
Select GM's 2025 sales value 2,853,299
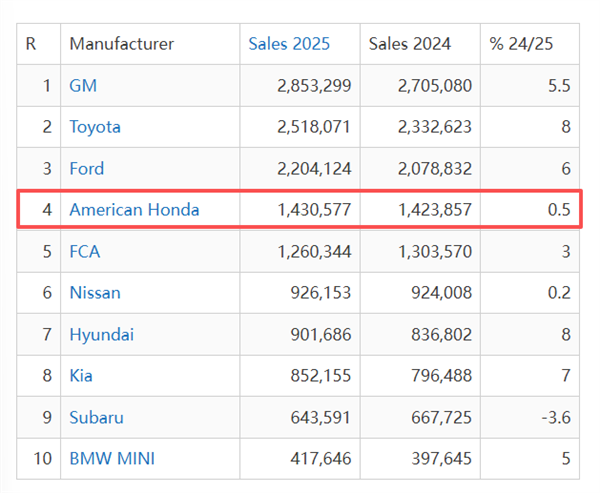(314, 86)
